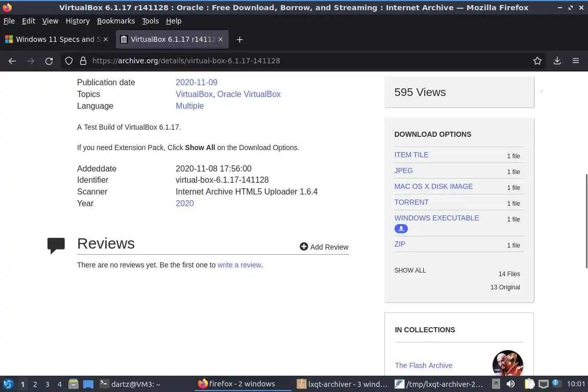
Task: Open the 2020-11-09 publication date link
Action: pos(197,82)
